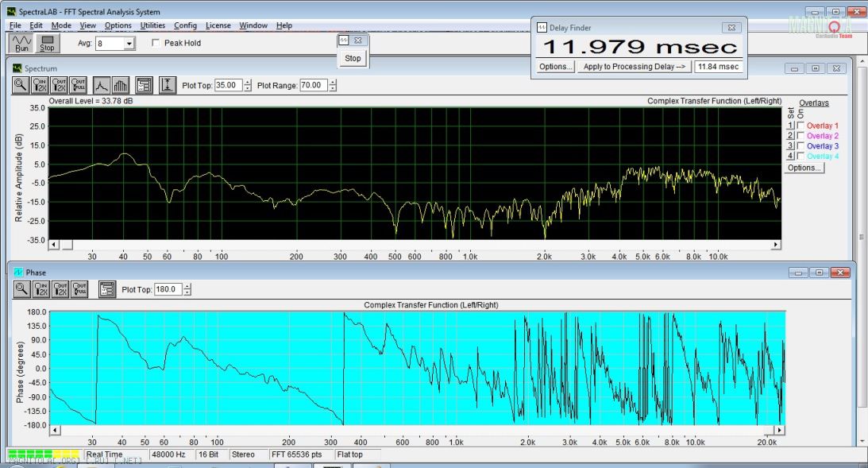
Task: Set overlay with the 2 button
Action: click(x=790, y=136)
